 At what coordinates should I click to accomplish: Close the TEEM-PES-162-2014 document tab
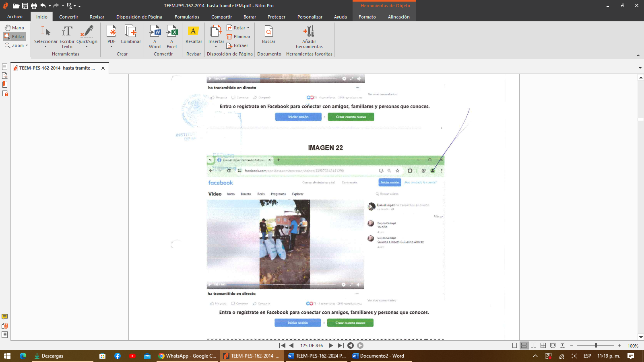pyautogui.click(x=103, y=68)
